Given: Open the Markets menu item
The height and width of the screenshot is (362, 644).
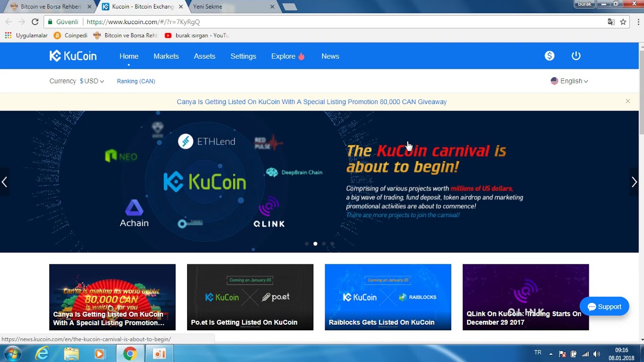Looking at the screenshot, I should pyautogui.click(x=166, y=56).
